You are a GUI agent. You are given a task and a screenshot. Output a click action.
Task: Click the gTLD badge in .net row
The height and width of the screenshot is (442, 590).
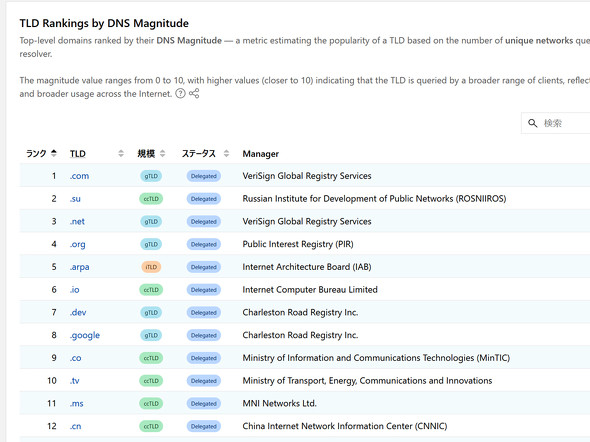[151, 222]
